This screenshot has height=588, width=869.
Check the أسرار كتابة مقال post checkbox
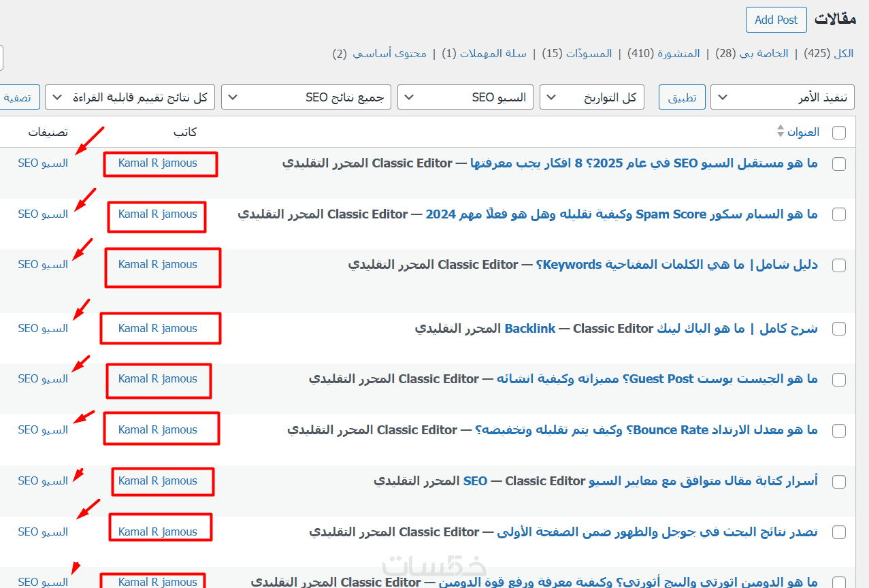[839, 482]
